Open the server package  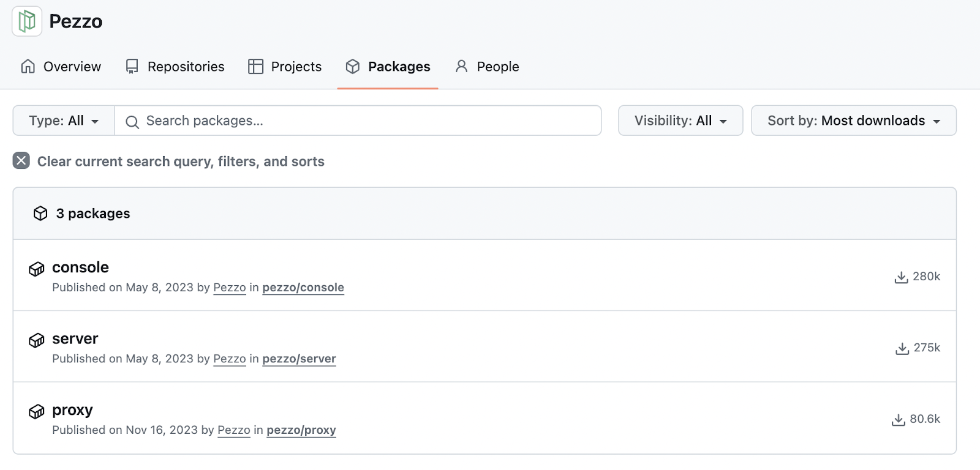(75, 339)
